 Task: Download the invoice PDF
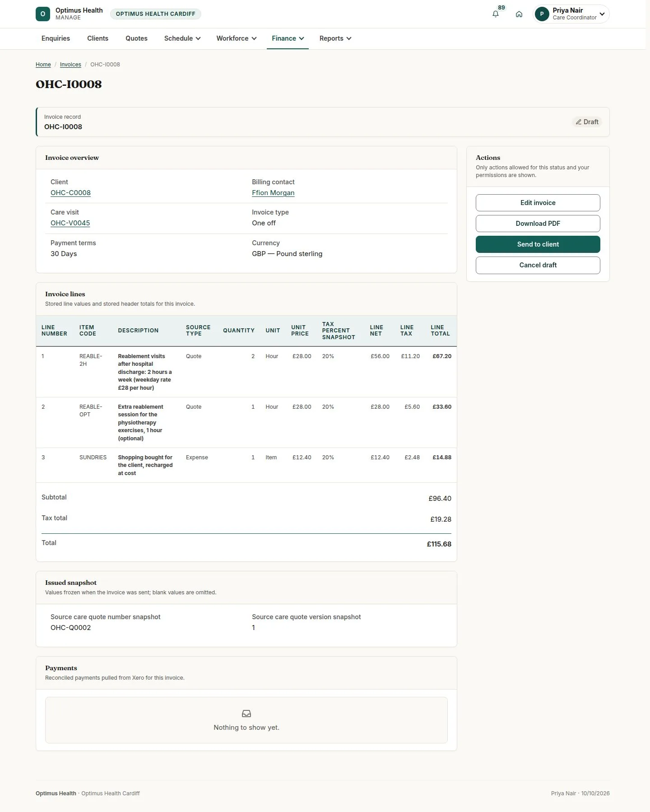pyautogui.click(x=538, y=224)
